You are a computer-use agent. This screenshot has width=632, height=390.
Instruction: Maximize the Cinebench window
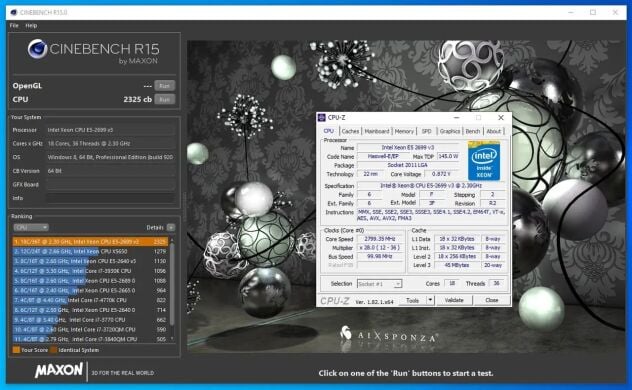coord(593,12)
